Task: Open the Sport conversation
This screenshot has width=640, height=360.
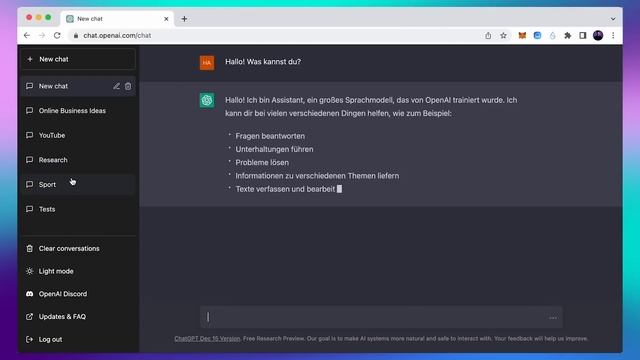Action: click(78, 184)
